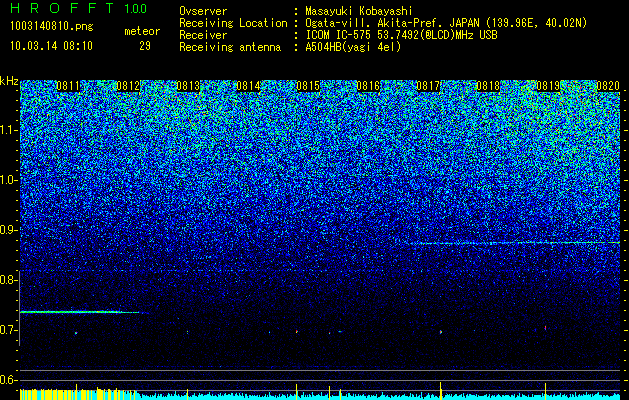This screenshot has height=400, width=629.
Task: Click the Receiver field label
Action: point(203,35)
